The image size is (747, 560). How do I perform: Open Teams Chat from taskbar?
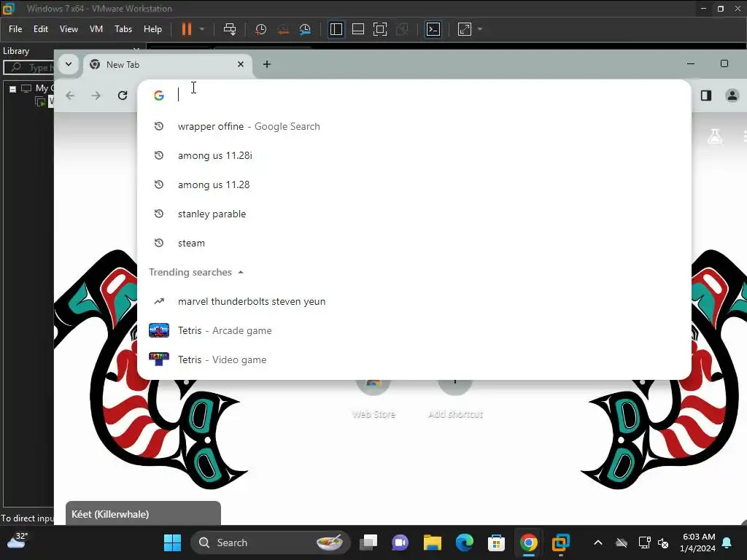(400, 542)
